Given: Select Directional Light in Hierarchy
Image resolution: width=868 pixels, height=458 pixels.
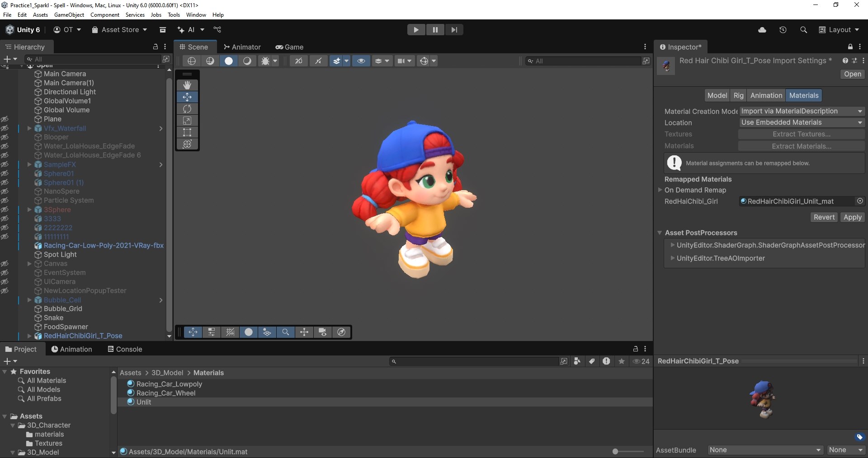Looking at the screenshot, I should [x=70, y=92].
